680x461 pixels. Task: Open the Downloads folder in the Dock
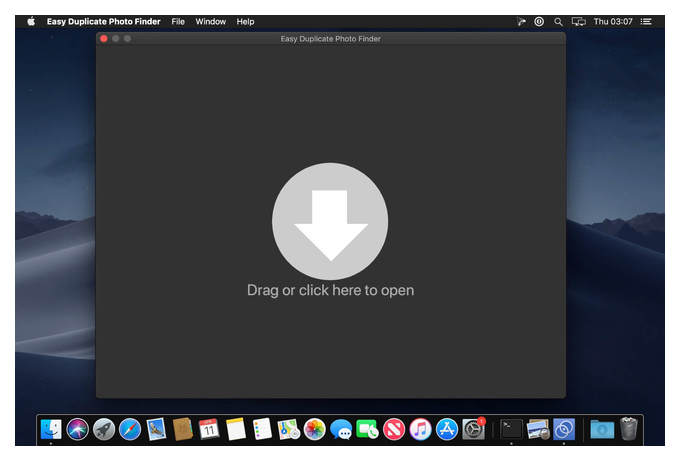(602, 429)
